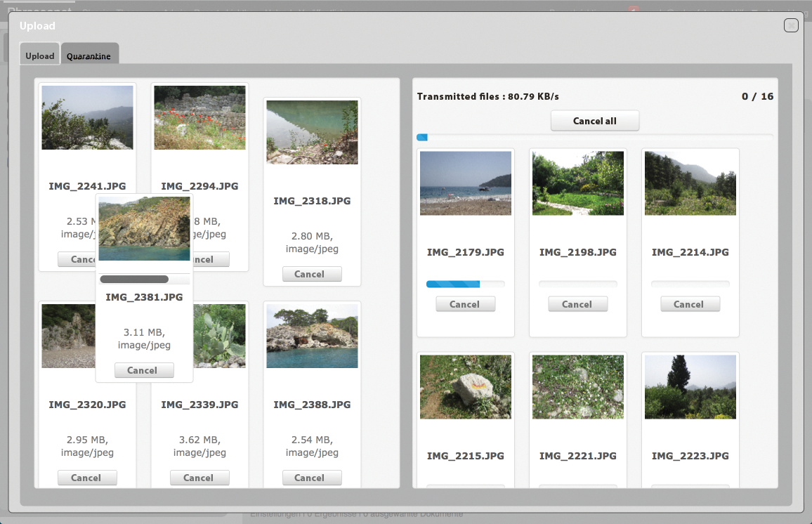Switch to the Quarantine tab

click(x=90, y=55)
